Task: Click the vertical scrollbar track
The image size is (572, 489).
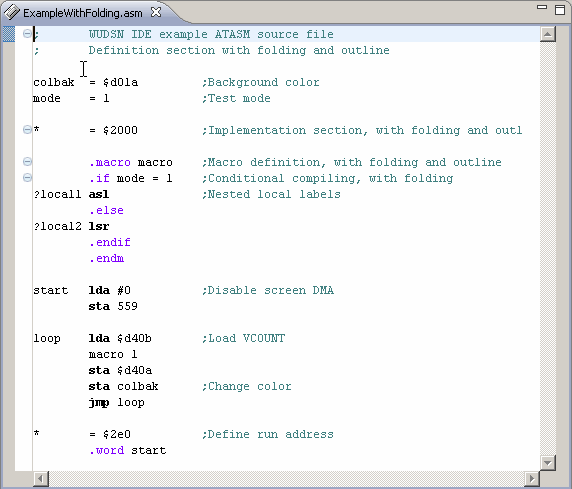Action: point(547,248)
